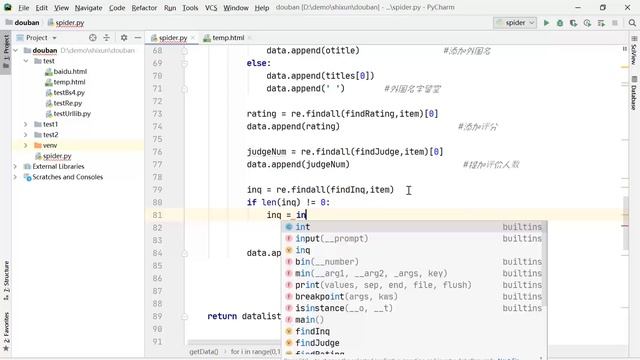
Task: Open the Refactor menu
Action: click(x=144, y=8)
